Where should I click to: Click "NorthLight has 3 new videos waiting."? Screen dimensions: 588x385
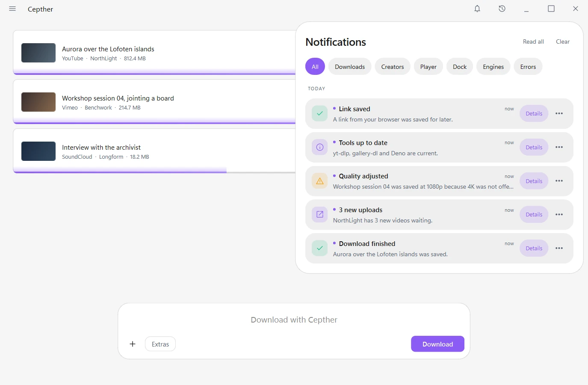(x=383, y=220)
